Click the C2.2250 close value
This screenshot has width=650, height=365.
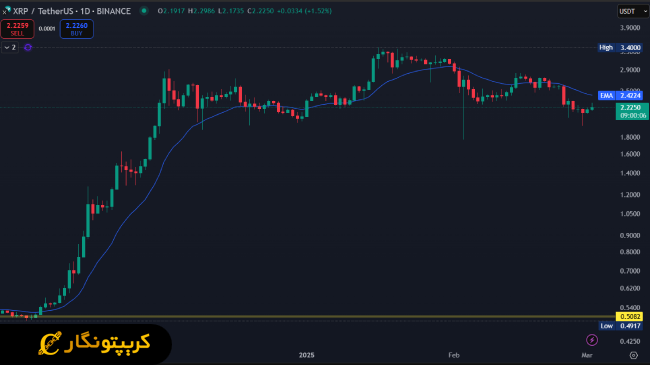(x=261, y=11)
